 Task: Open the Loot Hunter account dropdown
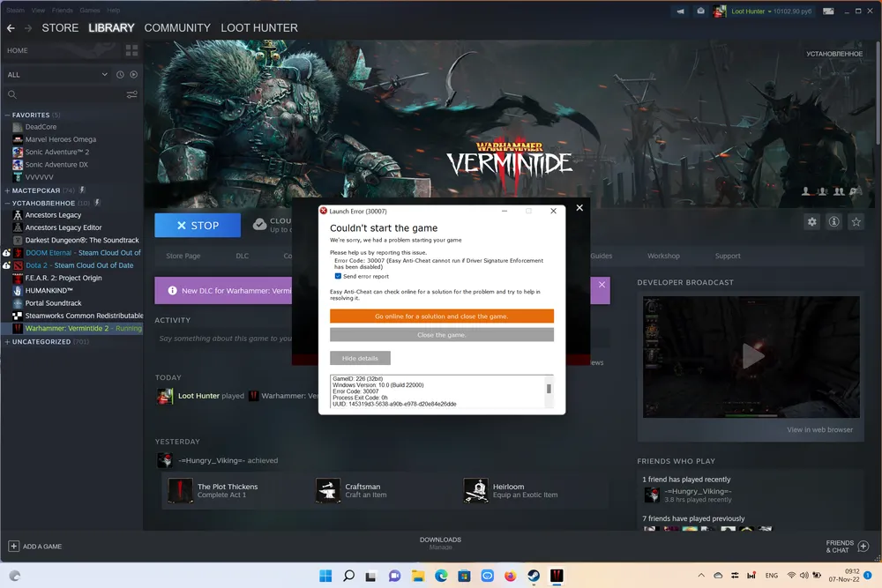click(760, 11)
